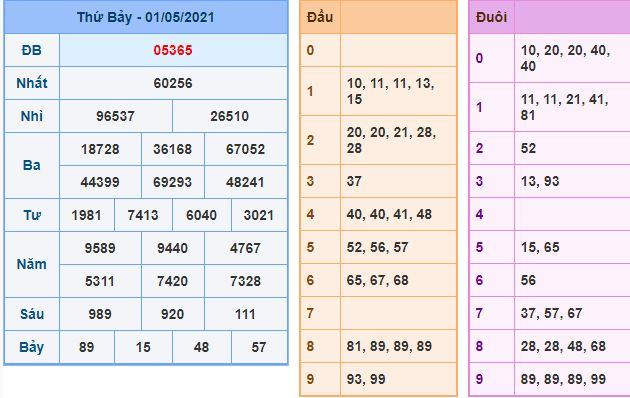Click the ĐB row label
This screenshot has height=398, width=630.
click(x=31, y=50)
